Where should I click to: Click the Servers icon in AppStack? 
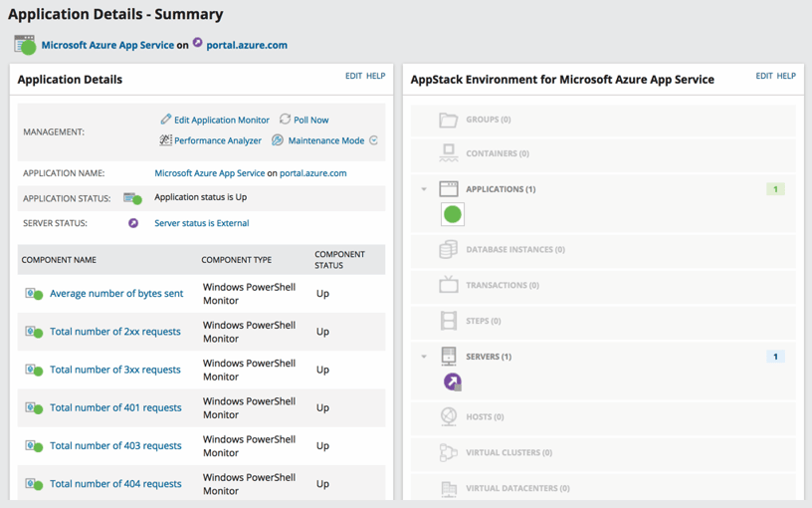click(449, 357)
